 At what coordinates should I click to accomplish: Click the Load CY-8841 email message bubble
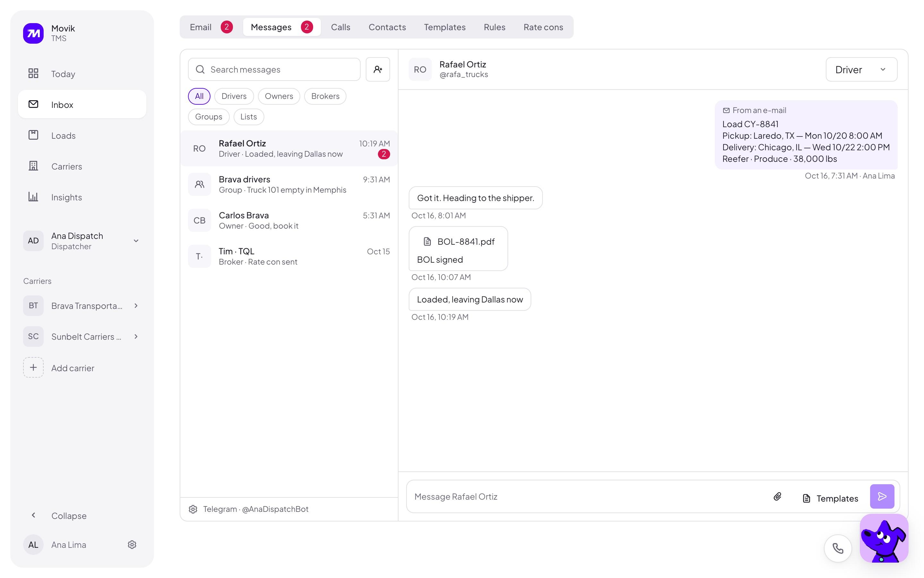806,135
